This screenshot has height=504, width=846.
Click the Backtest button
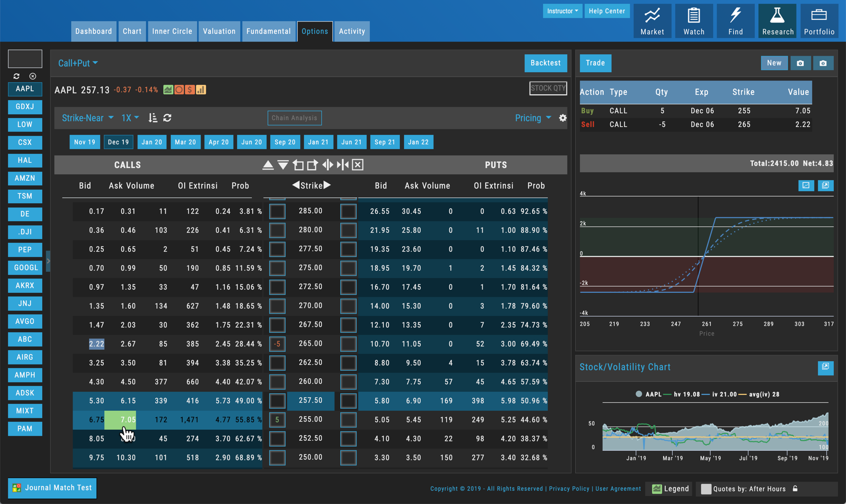pyautogui.click(x=546, y=63)
